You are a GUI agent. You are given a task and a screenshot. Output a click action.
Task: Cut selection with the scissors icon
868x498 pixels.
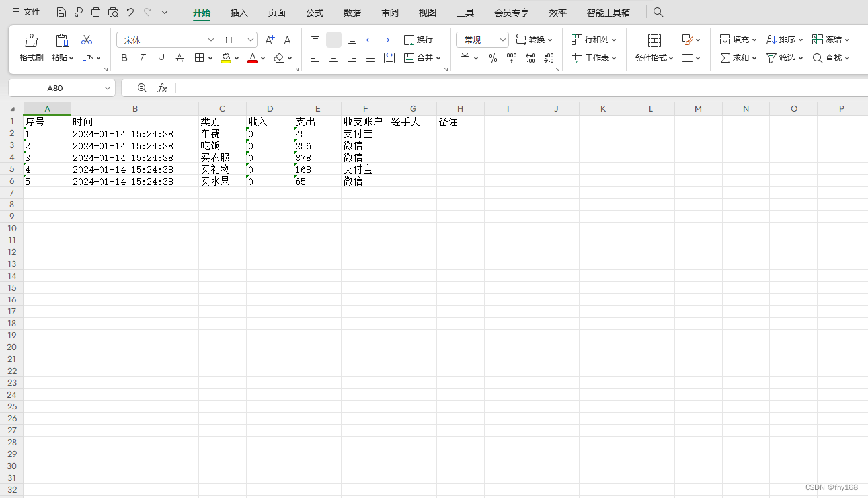click(x=87, y=40)
